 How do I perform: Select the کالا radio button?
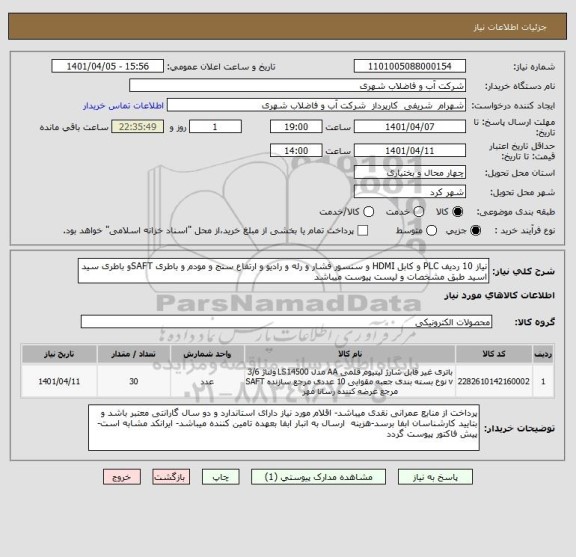[458, 212]
